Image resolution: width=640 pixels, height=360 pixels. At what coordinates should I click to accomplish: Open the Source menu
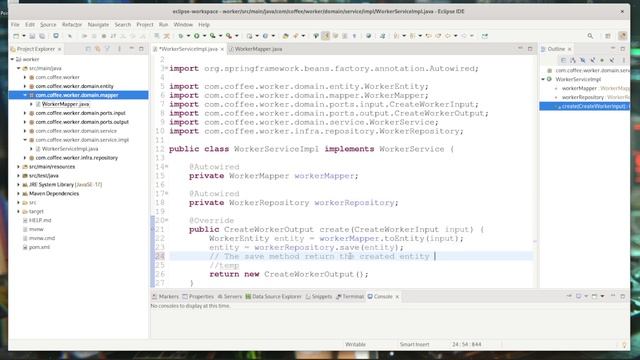(x=48, y=24)
